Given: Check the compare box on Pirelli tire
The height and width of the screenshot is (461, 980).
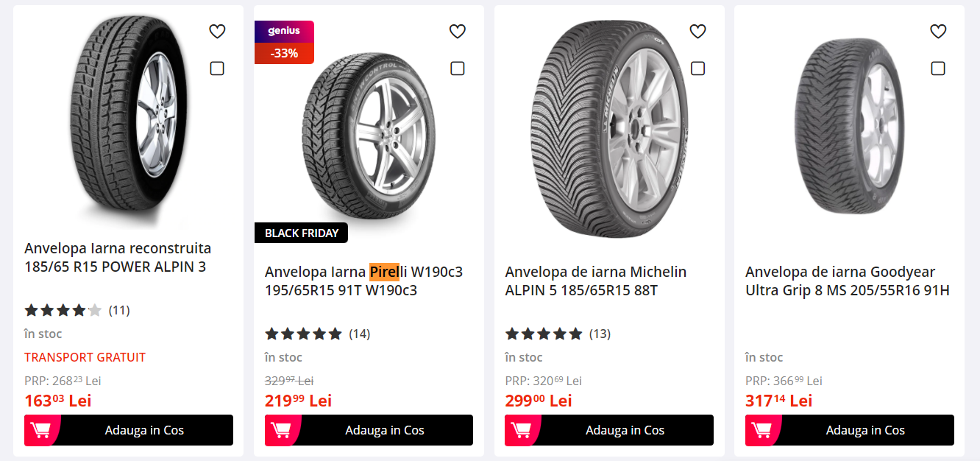Looking at the screenshot, I should click(x=458, y=68).
